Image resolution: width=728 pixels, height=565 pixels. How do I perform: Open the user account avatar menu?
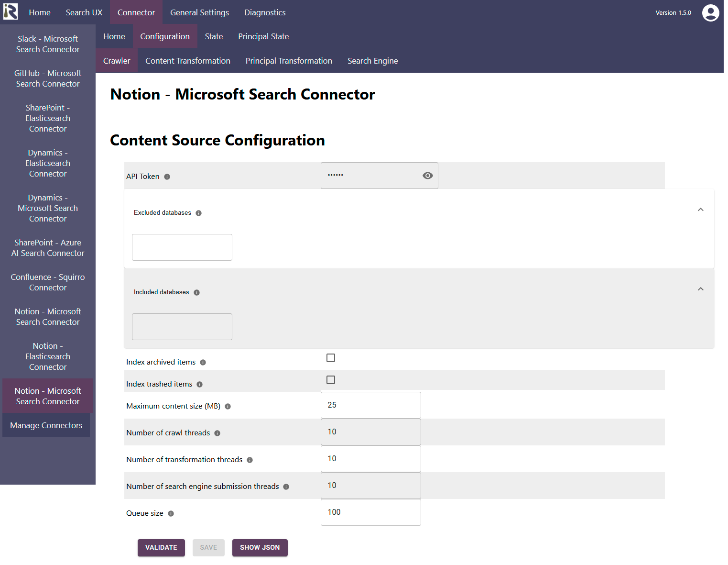coord(710,13)
